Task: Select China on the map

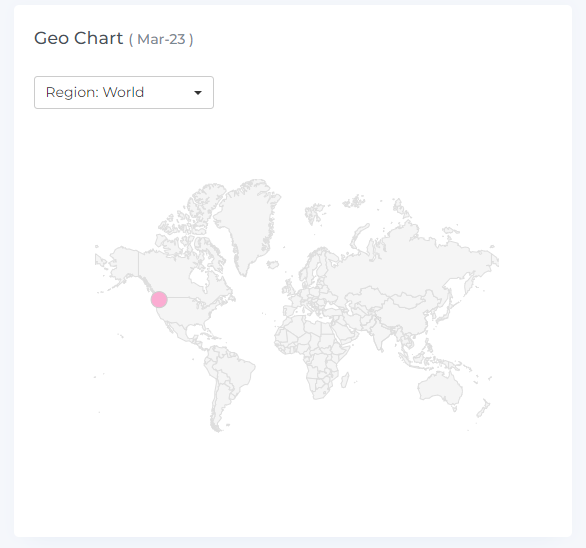Action: tap(405, 312)
